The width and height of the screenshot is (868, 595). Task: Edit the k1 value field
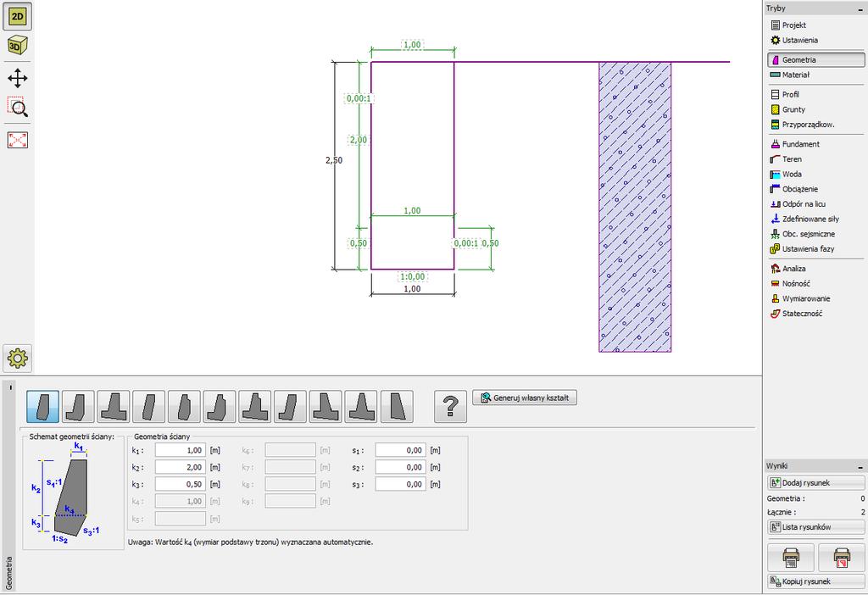[181, 451]
